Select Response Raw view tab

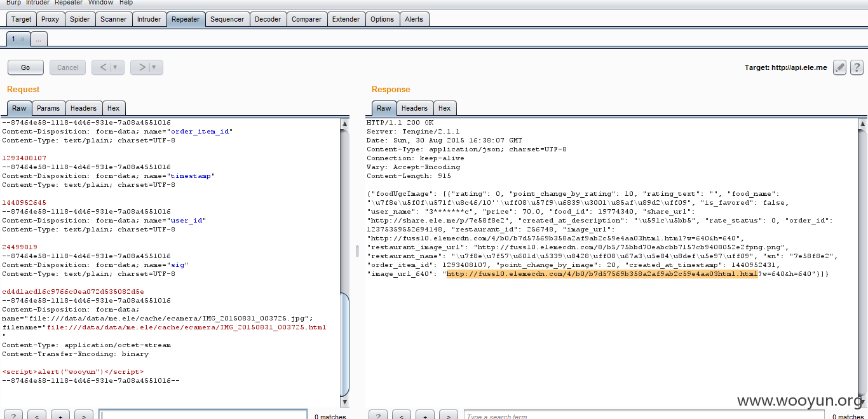(384, 108)
